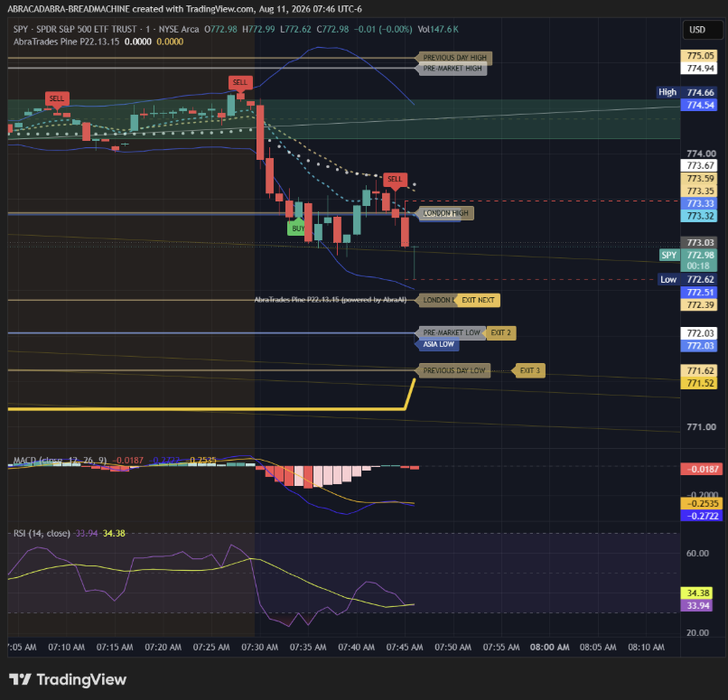Click the 773.35 price tag
Viewport: 728px width, 700px height.
tap(699, 191)
